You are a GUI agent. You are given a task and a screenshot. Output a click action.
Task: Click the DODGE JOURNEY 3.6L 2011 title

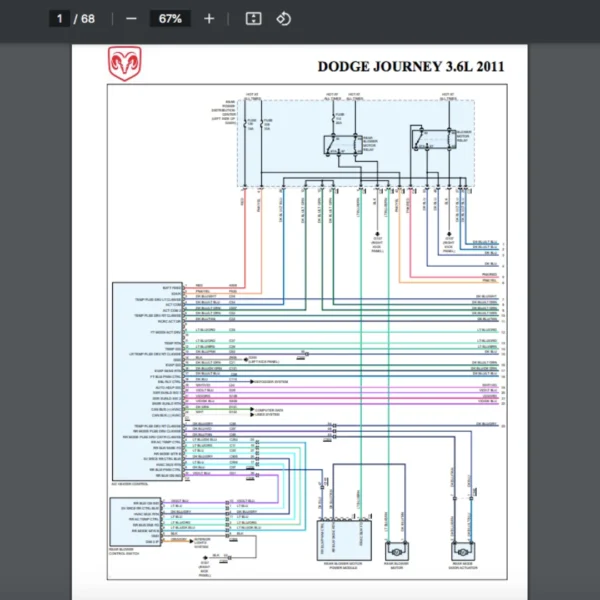410,67
